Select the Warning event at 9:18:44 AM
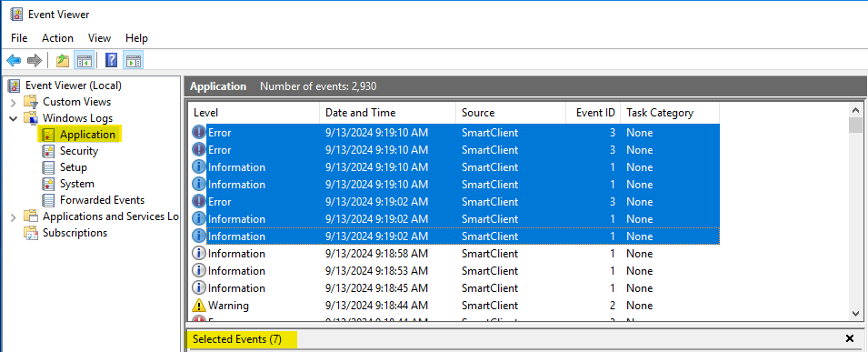 tap(454, 306)
